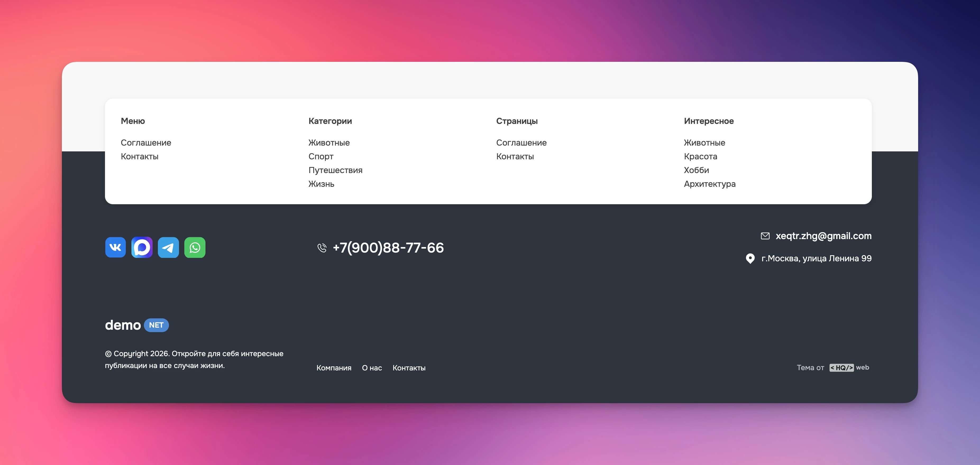Click the phone handset icon beside the number

[x=322, y=248]
